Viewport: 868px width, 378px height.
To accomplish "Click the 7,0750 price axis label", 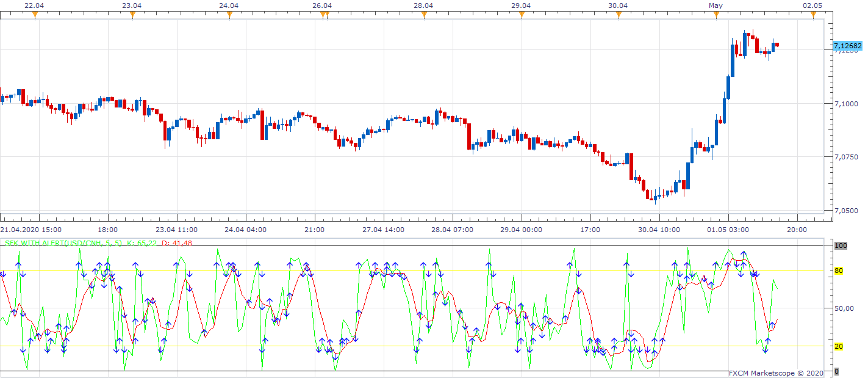I will click(x=845, y=158).
